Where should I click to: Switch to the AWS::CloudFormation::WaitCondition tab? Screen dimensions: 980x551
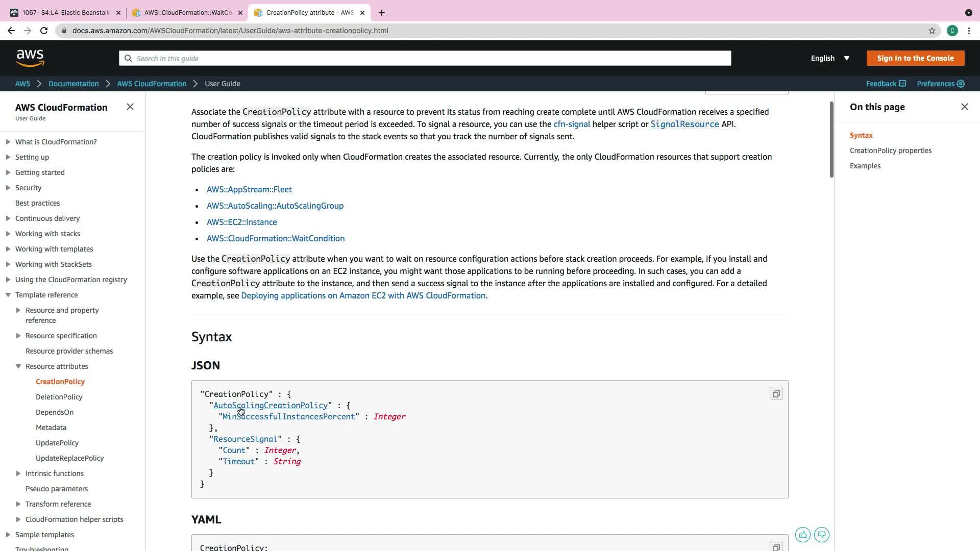point(188,12)
